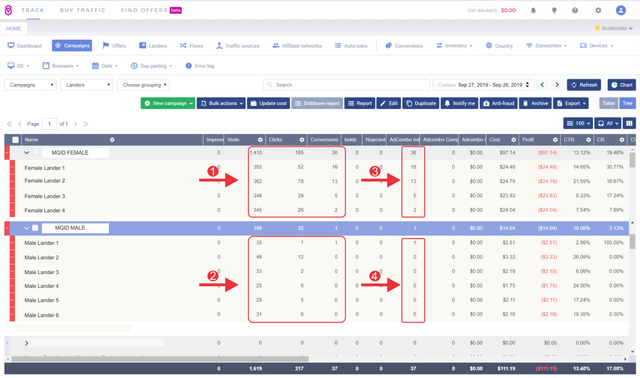Open CR column settings gear

tap(622, 140)
